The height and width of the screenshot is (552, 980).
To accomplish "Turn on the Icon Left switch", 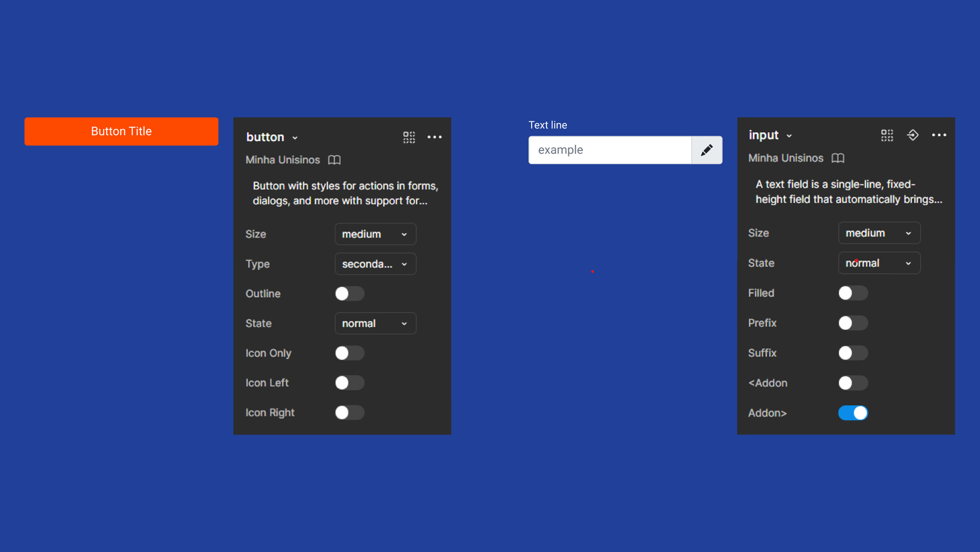I will 350,382.
